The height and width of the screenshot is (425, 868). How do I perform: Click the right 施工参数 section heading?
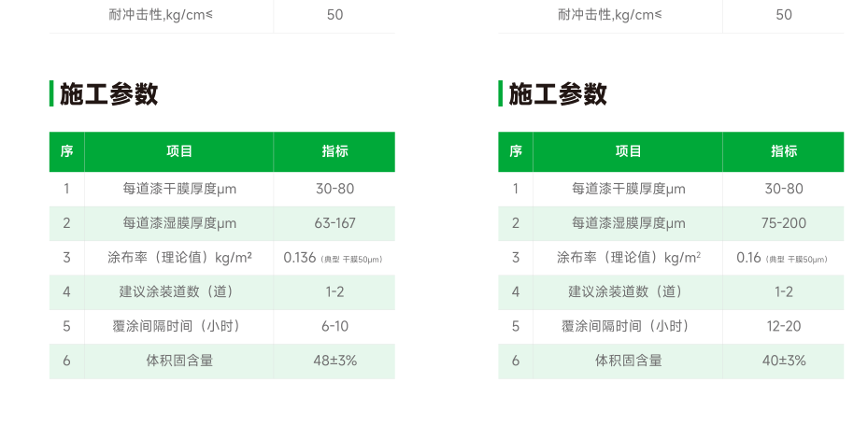click(x=558, y=94)
